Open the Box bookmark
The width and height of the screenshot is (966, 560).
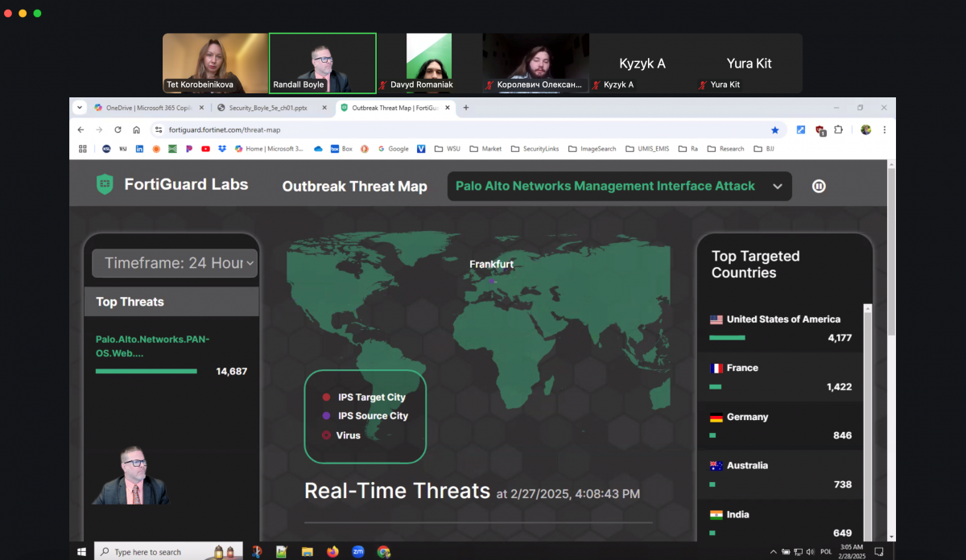click(x=341, y=149)
